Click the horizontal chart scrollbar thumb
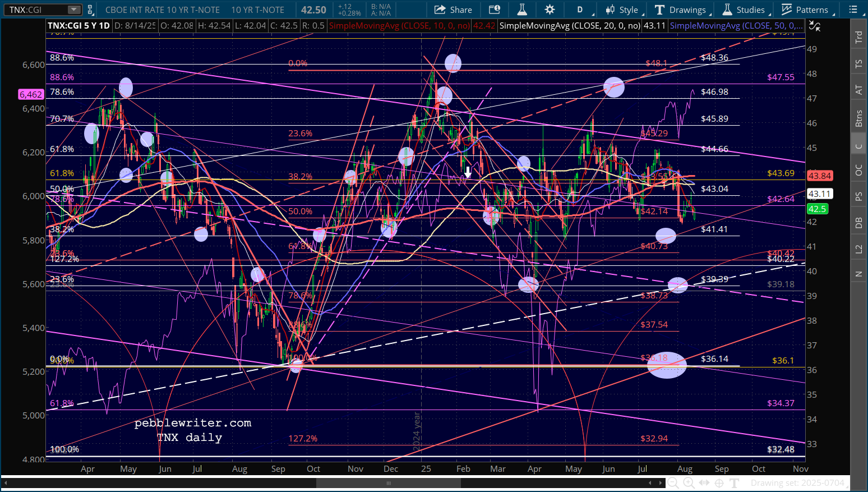Image resolution: width=868 pixels, height=492 pixels. click(x=388, y=483)
